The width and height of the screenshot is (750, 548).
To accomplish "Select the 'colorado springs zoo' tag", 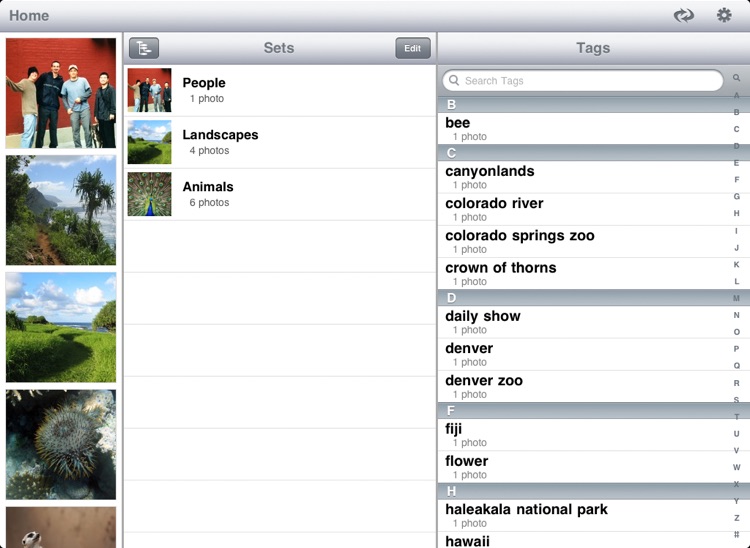I will [x=585, y=241].
